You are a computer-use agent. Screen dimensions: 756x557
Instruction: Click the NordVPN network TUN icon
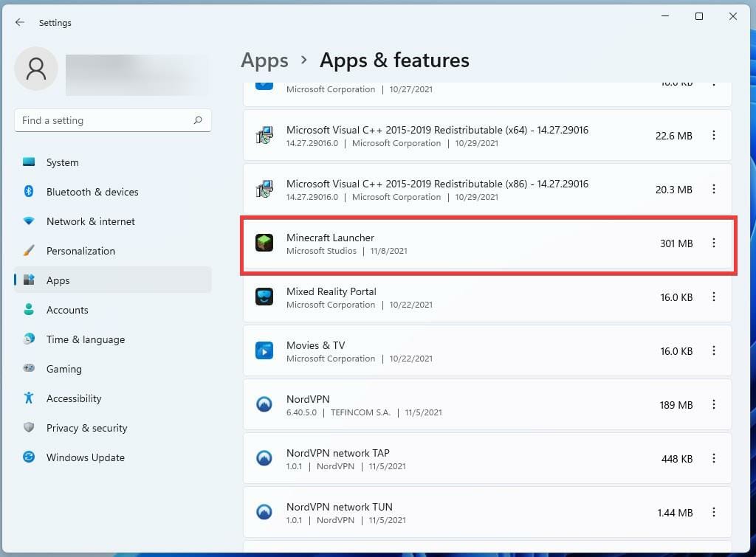tap(264, 512)
